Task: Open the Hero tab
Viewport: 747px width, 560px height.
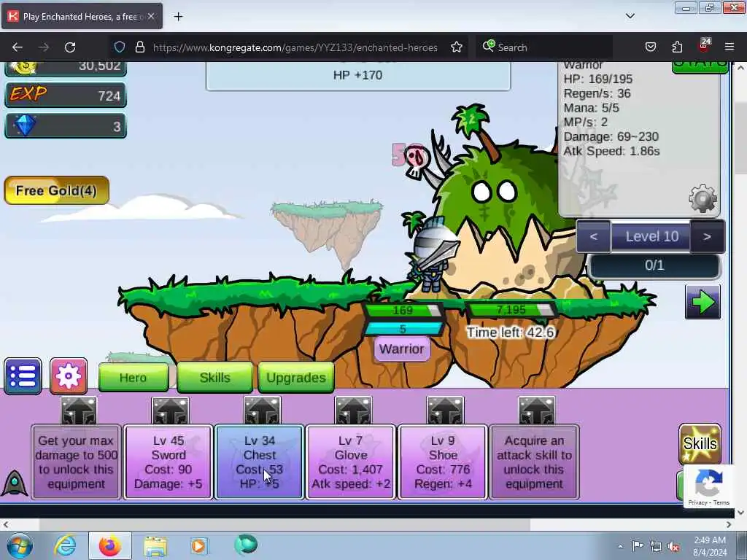Action: pos(133,378)
